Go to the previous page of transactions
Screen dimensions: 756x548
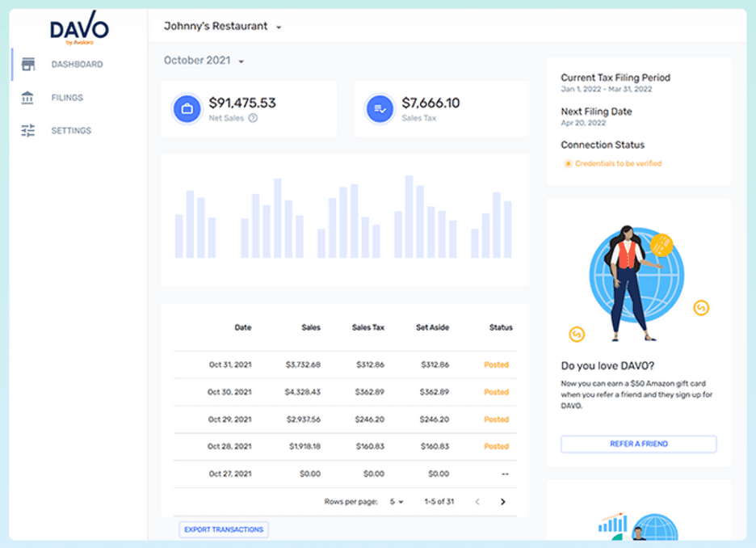pos(477,502)
